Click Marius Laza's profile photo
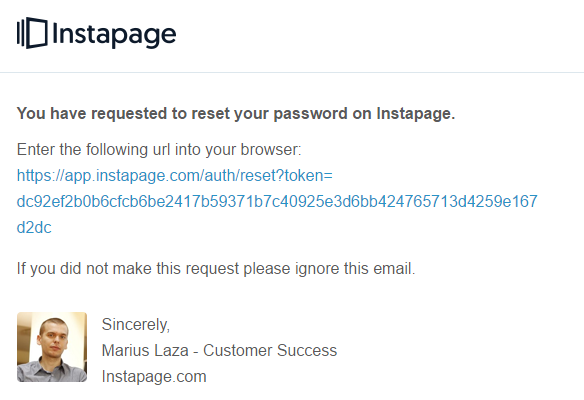Image resolution: width=584 pixels, height=400 pixels. [x=52, y=347]
